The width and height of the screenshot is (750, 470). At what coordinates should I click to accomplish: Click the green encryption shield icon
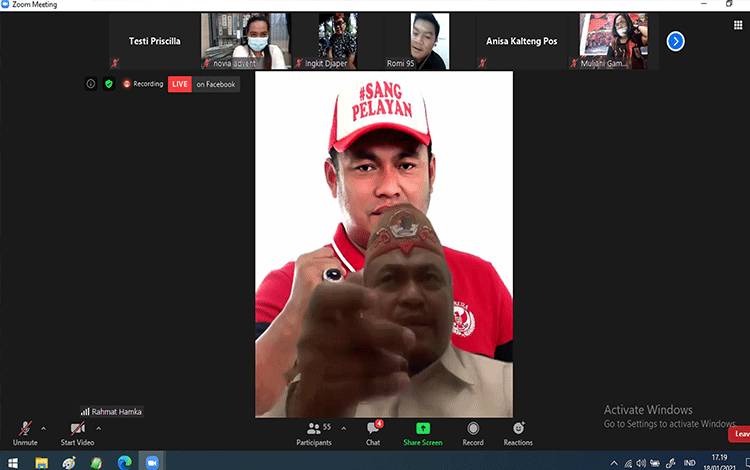[x=109, y=84]
